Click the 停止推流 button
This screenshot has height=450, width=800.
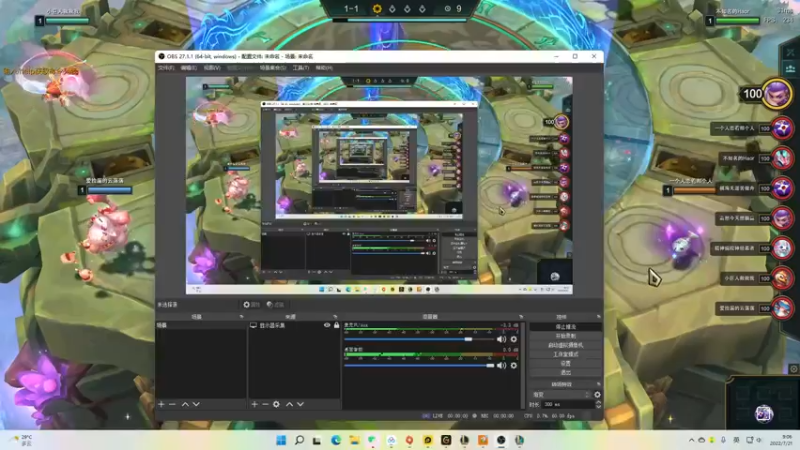565,327
